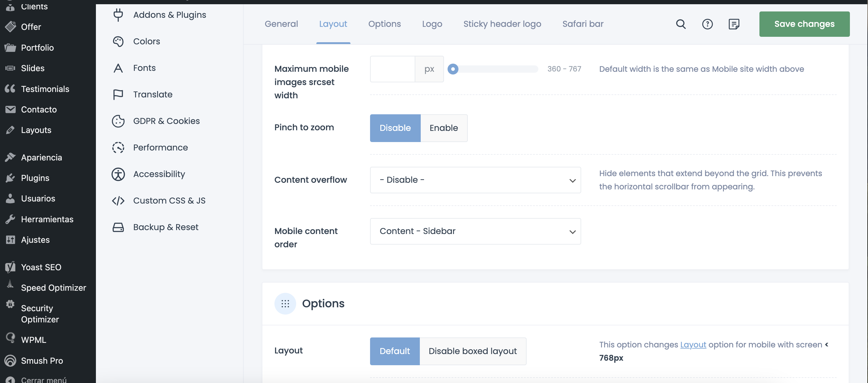Open the search icon in the header

click(x=681, y=24)
